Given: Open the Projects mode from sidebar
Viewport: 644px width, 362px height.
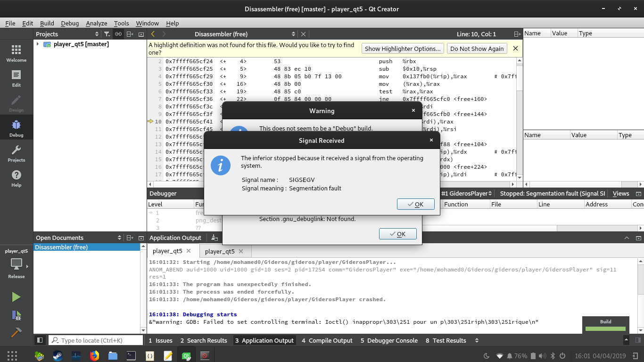Looking at the screenshot, I should 16,153.
